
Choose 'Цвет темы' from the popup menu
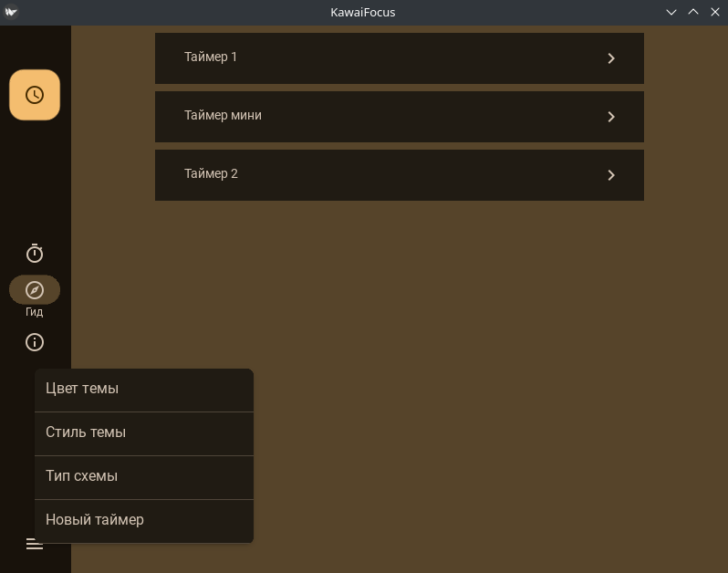pyautogui.click(x=82, y=389)
